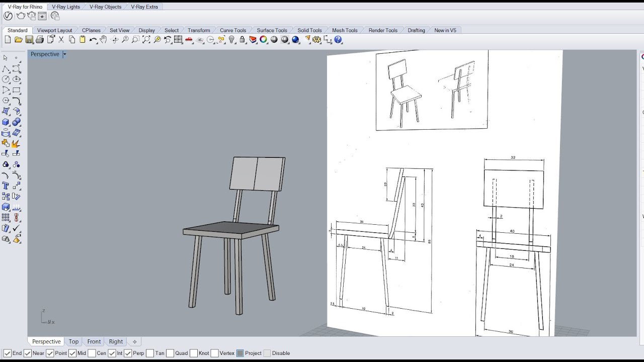
Task: Select the Pan hand tool
Action: (x=103, y=39)
